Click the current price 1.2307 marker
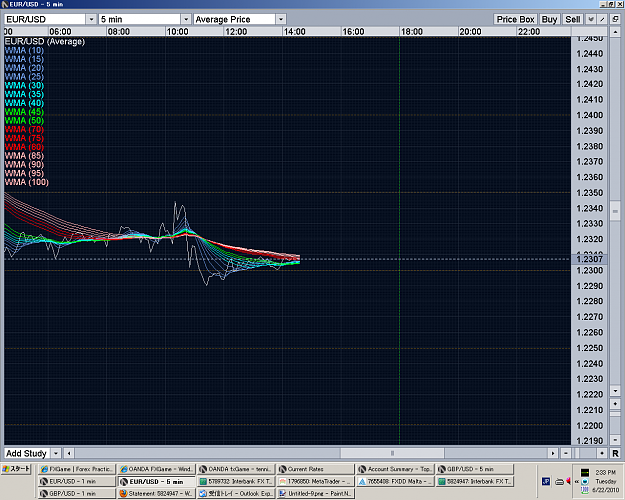This screenshot has height=500, width=625. [590, 259]
